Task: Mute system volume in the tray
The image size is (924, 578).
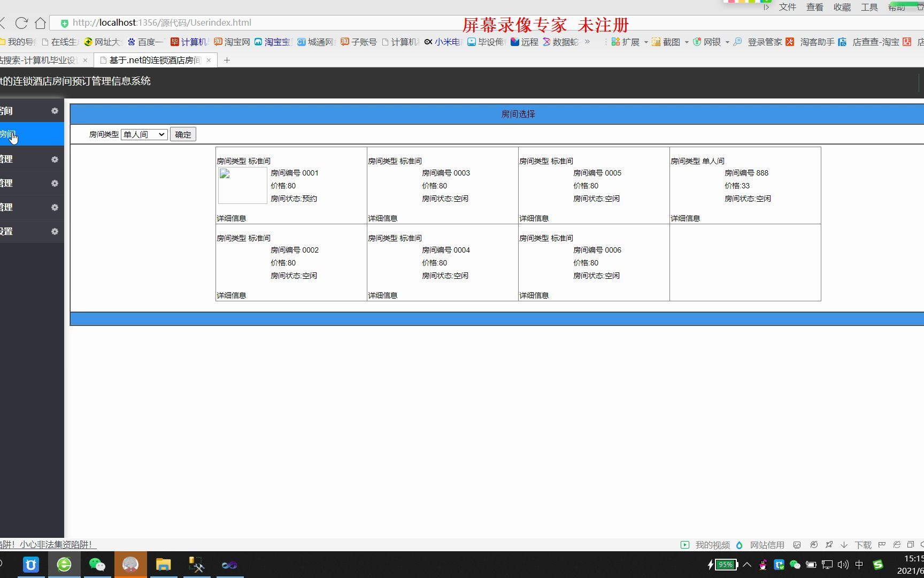Action: click(843, 564)
